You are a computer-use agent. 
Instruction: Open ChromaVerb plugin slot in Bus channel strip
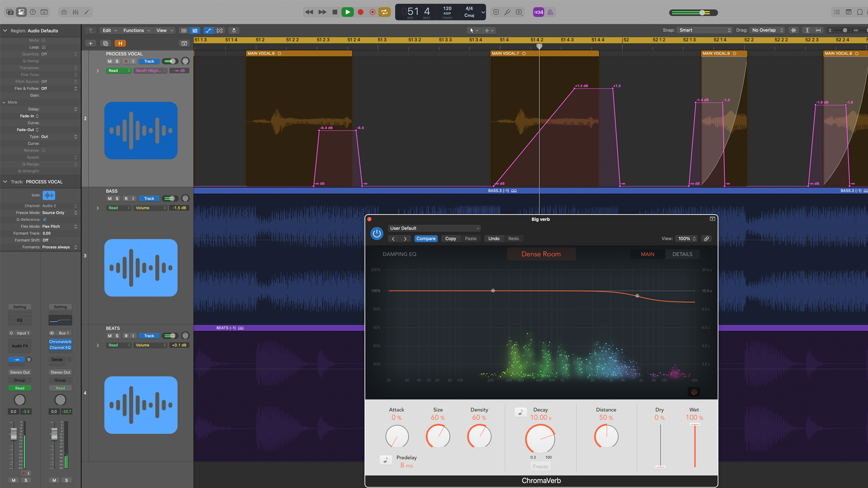pos(60,342)
